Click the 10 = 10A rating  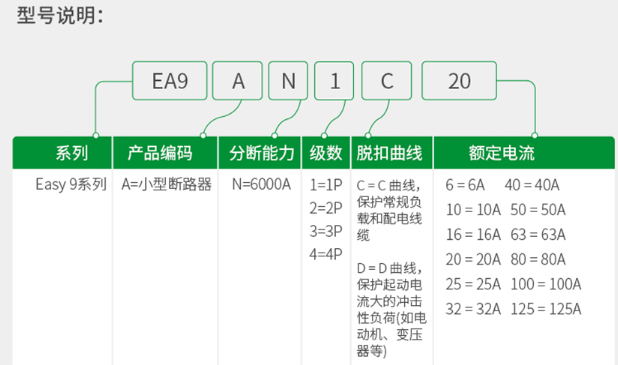(473, 210)
